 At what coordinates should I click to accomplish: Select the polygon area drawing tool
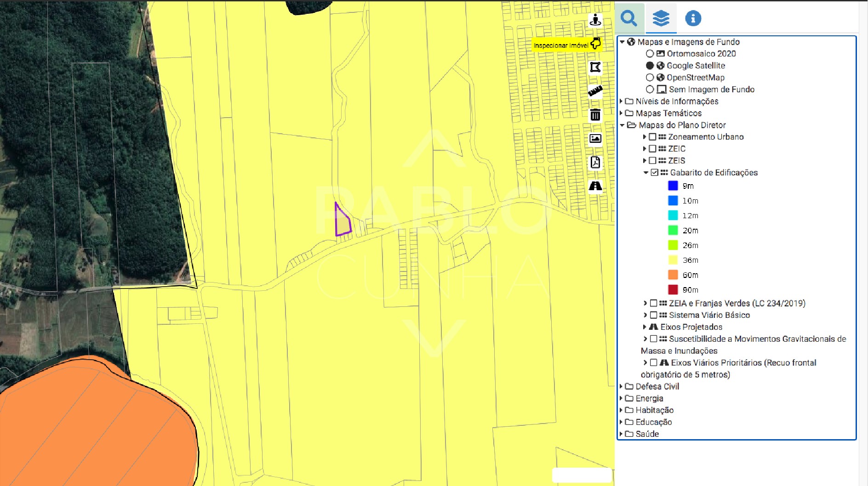click(595, 68)
